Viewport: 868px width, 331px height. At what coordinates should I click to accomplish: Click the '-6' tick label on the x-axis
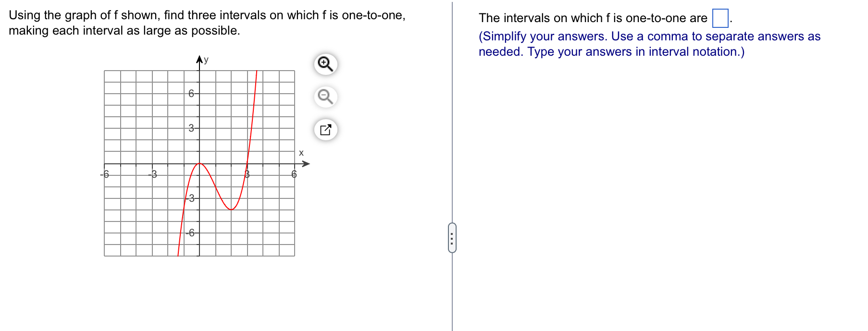pyautogui.click(x=105, y=174)
